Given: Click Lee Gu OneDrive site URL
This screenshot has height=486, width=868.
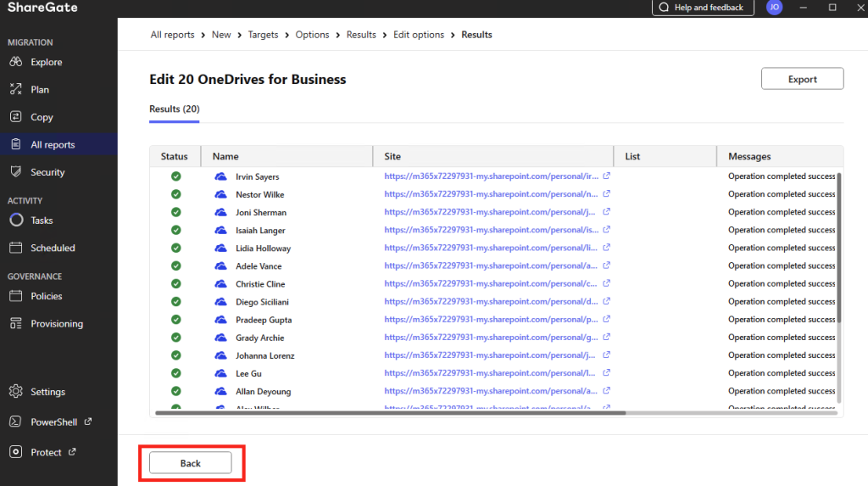Looking at the screenshot, I should click(x=490, y=373).
